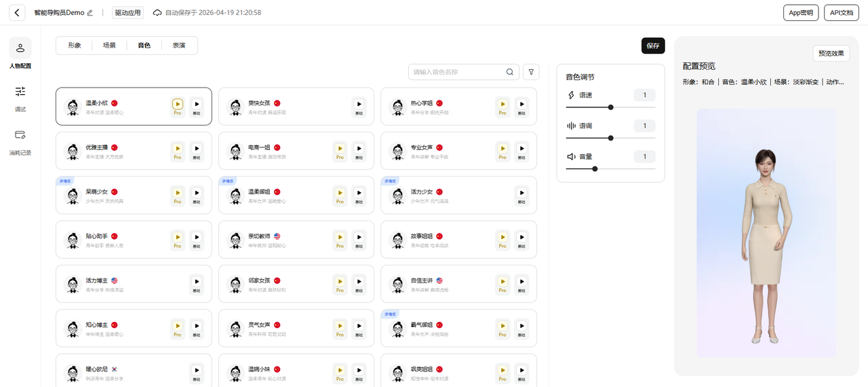Open the 消耗记录 sidebar section
This screenshot has height=387, width=868.
20,141
